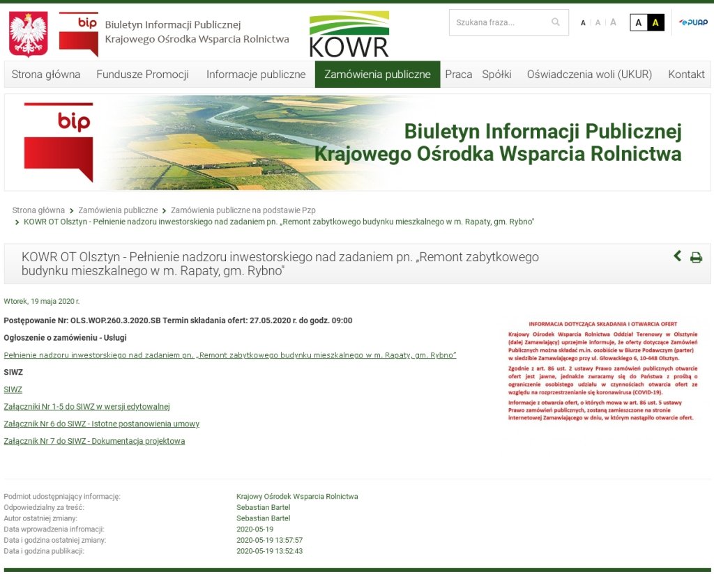
Task: Enlarge the red offers information notice image
Action: tap(602, 371)
